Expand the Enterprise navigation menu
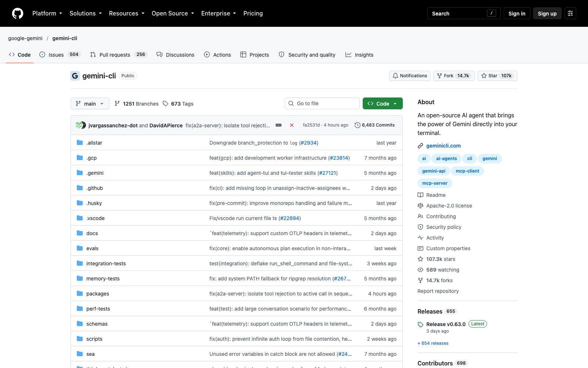588x368 pixels. click(219, 13)
